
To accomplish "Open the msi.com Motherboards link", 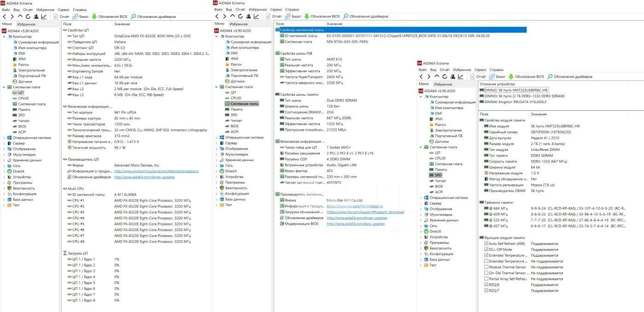I will pyautogui.click(x=355, y=206).
